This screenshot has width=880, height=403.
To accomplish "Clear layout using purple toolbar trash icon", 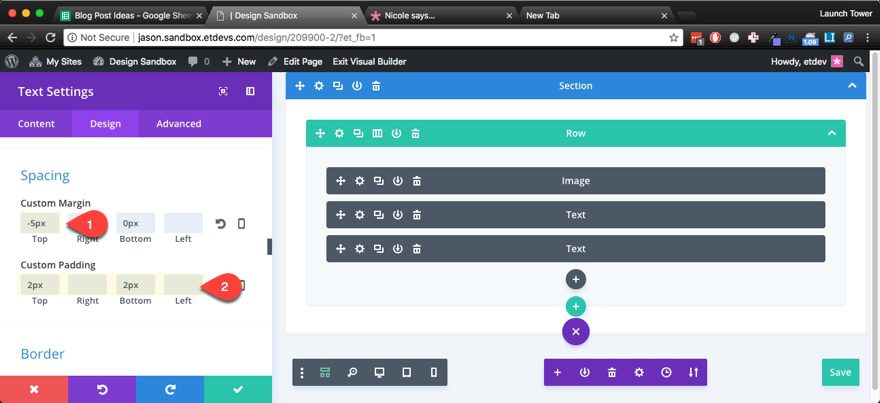I will (x=612, y=372).
